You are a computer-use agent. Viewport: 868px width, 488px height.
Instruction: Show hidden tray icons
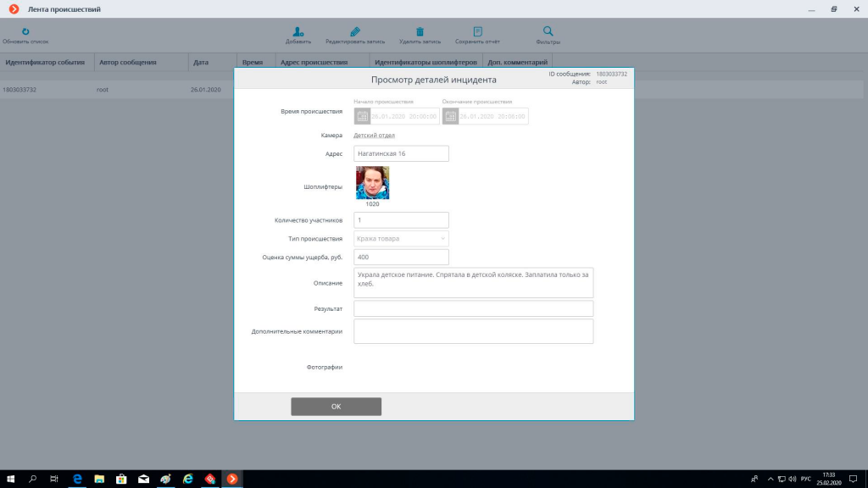[770, 480]
